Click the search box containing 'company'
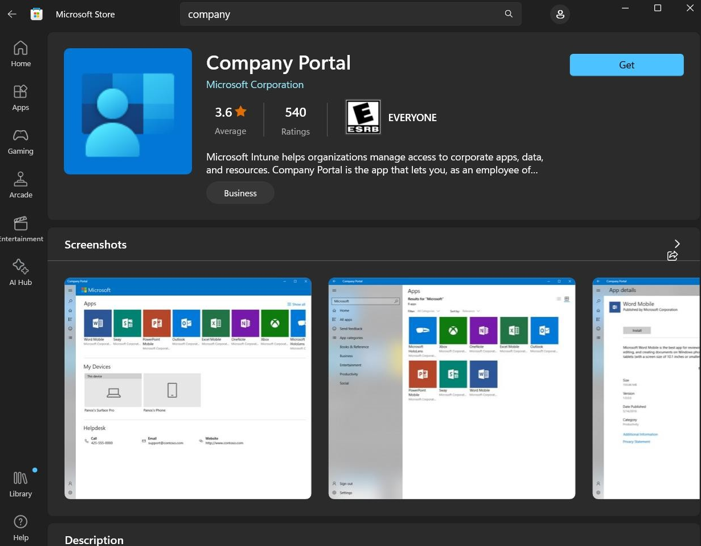This screenshot has height=546, width=701. [x=340, y=14]
